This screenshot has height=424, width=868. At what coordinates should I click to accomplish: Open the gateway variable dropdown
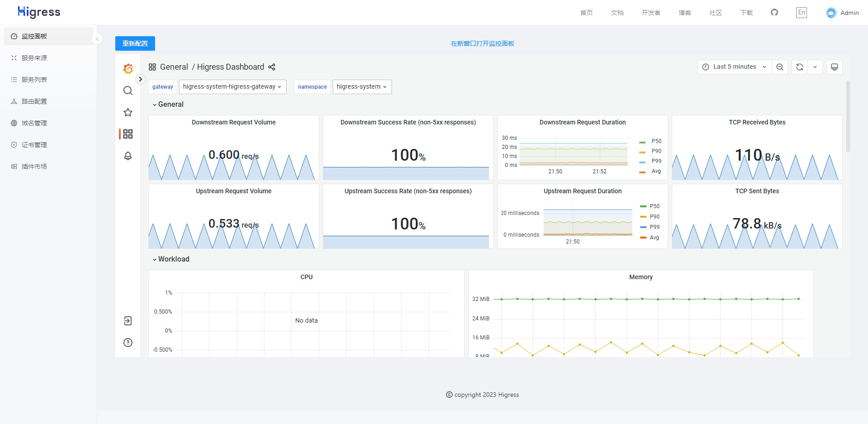233,87
